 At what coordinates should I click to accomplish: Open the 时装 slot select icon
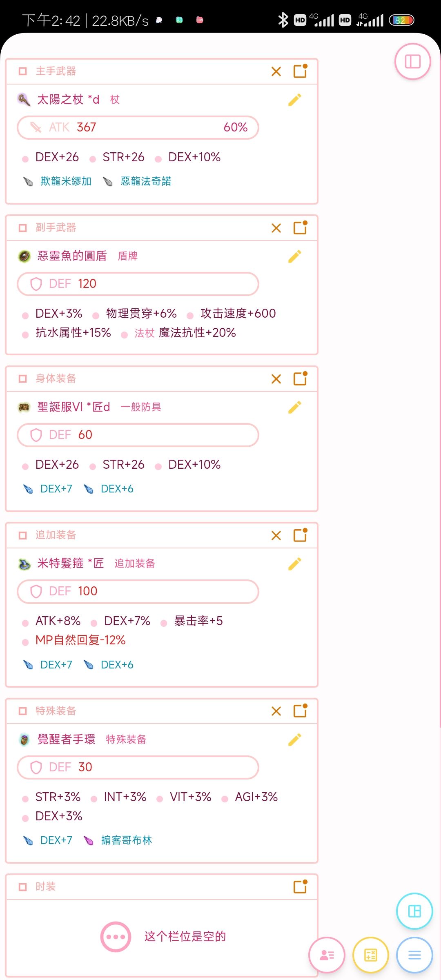[x=300, y=886]
